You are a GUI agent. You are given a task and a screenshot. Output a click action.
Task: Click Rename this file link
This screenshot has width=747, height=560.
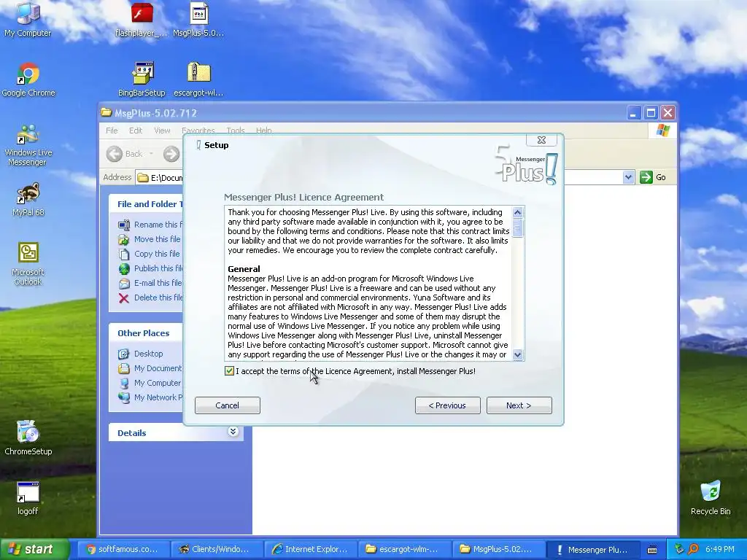158,225
